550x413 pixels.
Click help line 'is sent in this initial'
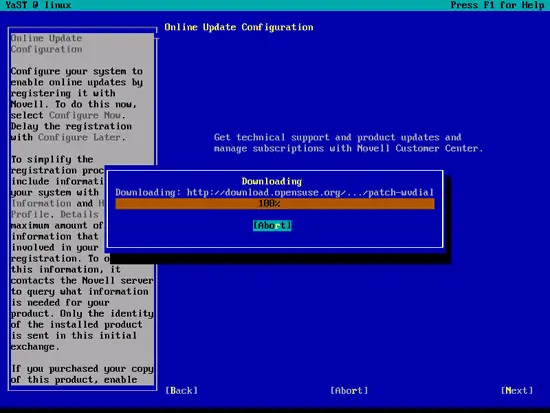(74, 335)
